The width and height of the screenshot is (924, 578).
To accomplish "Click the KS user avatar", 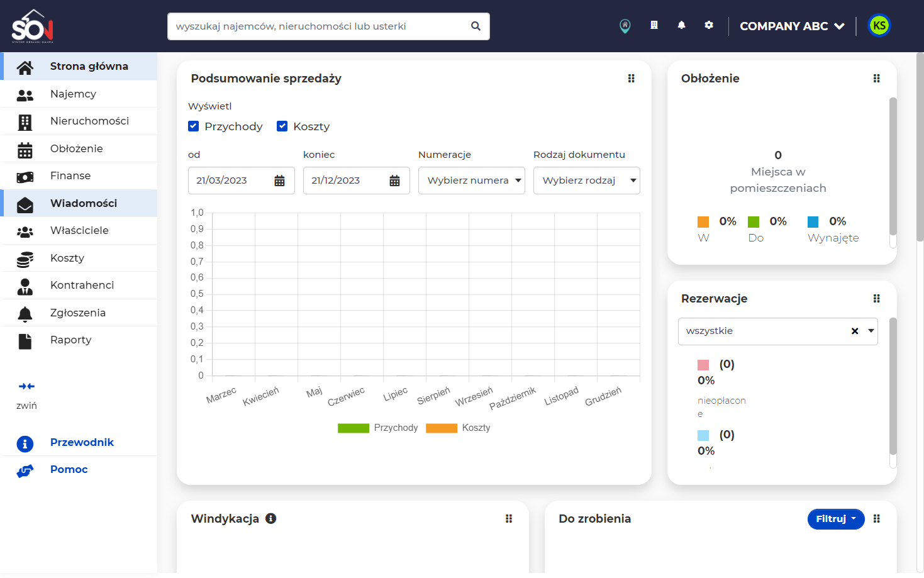I will (879, 26).
